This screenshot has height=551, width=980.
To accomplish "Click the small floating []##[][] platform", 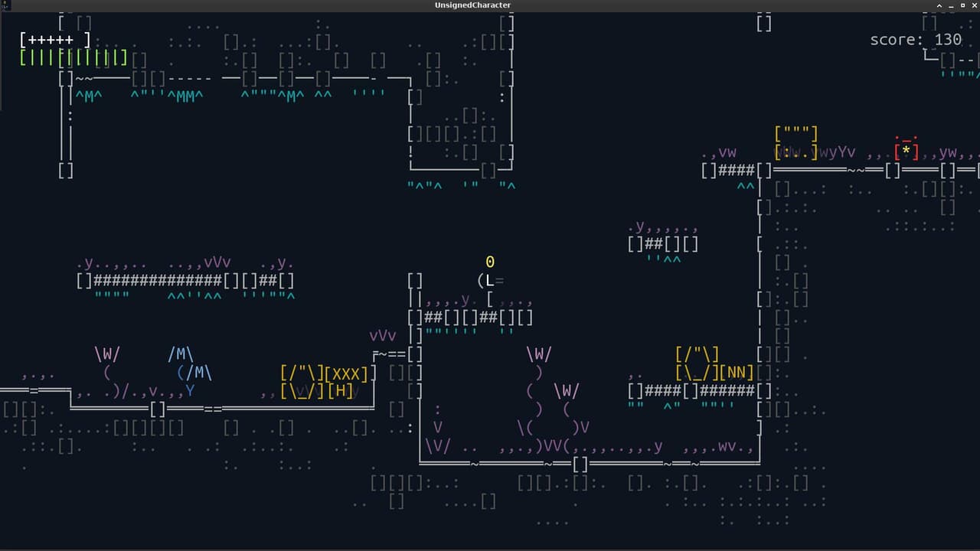I will point(663,244).
